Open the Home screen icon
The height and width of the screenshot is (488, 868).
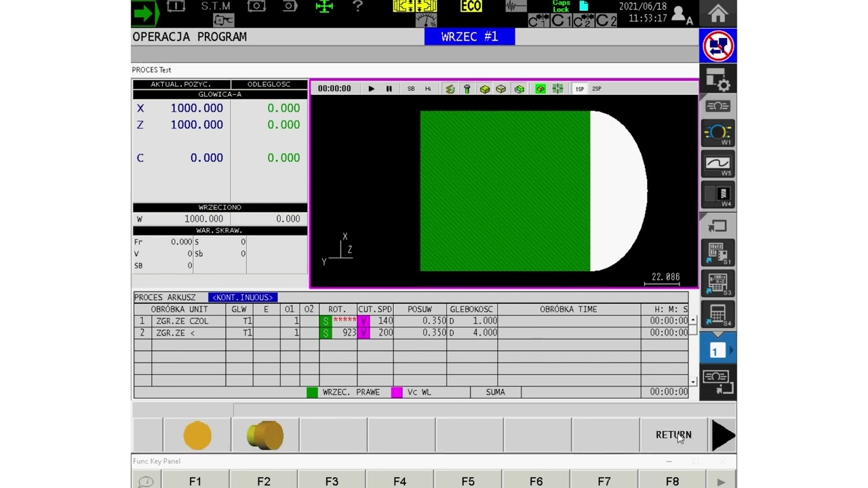(x=717, y=14)
